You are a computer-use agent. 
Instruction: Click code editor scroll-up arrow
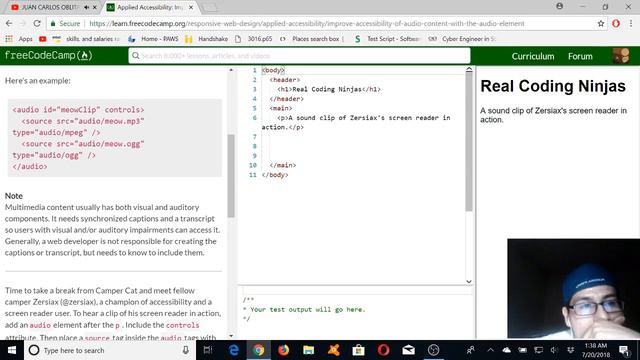(469, 70)
